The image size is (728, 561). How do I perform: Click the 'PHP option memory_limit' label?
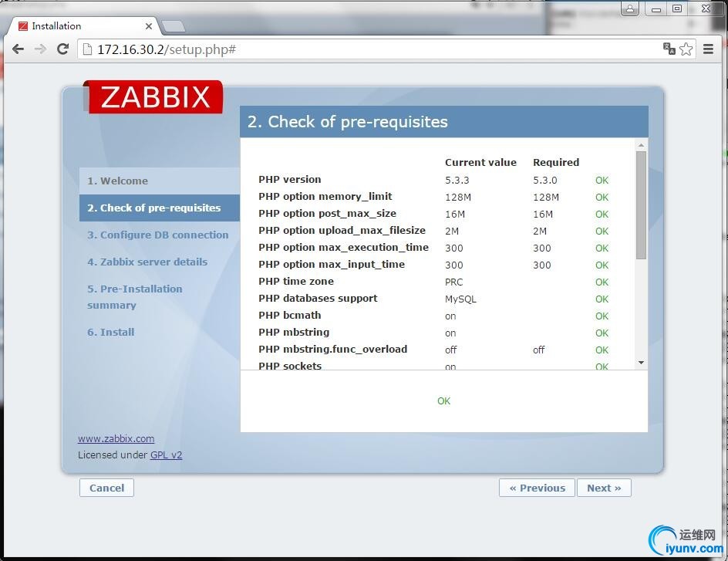(325, 197)
